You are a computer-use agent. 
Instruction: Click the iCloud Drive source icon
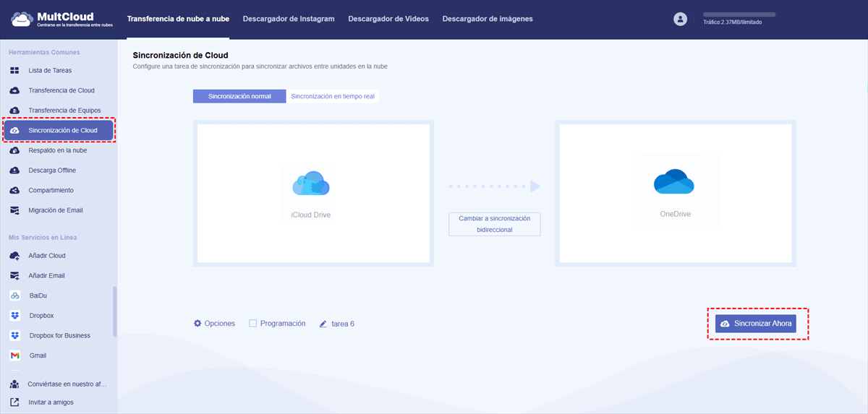[x=311, y=184]
